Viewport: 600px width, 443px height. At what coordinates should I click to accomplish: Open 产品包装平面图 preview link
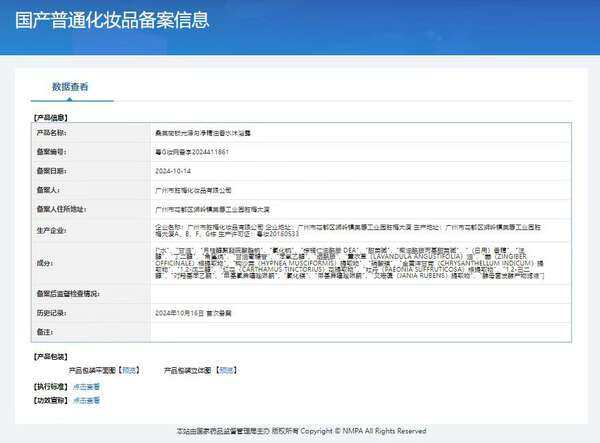coord(130,370)
